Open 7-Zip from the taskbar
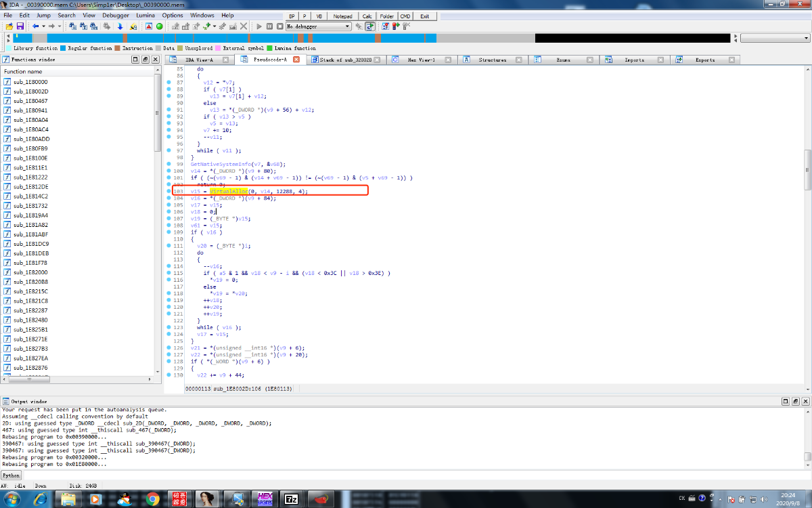Screen dimensions: 812x508 point(292,499)
